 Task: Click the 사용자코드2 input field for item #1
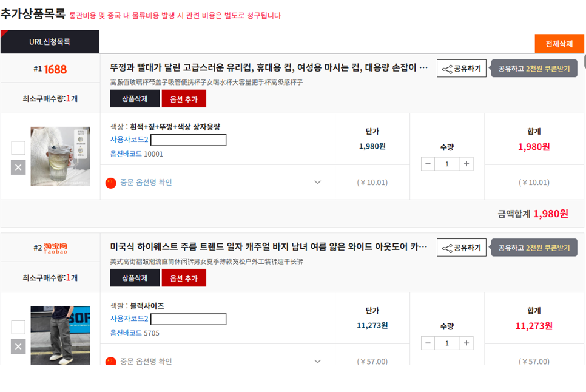pyautogui.click(x=188, y=140)
